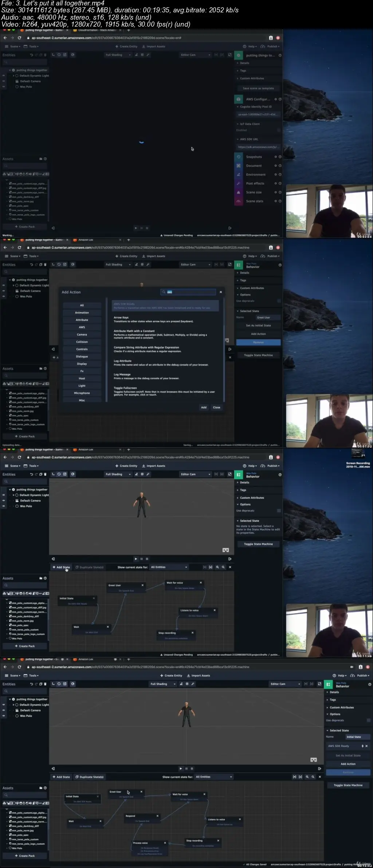This screenshot has height=868, width=373.
Task: Click the Cognito Identity Pool ID field in the 00:03:56 frame
Action: [258, 115]
